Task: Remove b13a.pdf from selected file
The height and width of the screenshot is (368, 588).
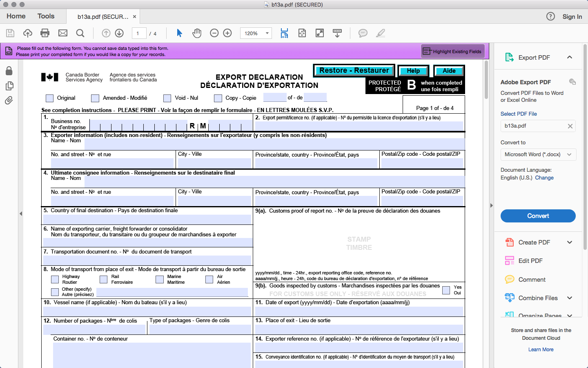Action: point(570,126)
